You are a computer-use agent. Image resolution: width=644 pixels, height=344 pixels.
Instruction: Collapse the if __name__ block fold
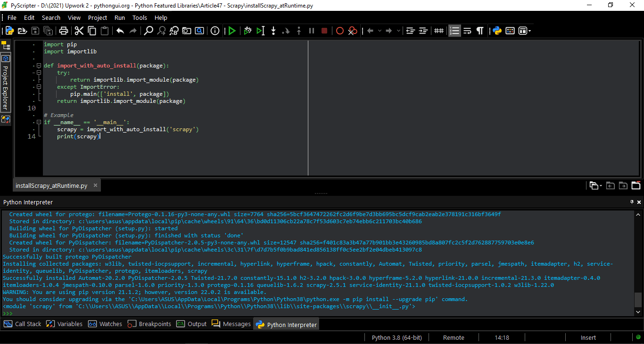coord(39,122)
